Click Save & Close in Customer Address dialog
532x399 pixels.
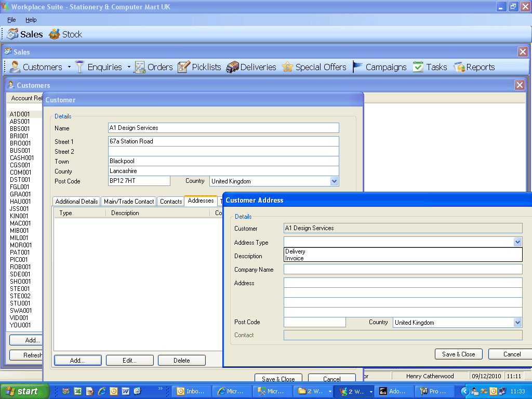click(x=458, y=354)
